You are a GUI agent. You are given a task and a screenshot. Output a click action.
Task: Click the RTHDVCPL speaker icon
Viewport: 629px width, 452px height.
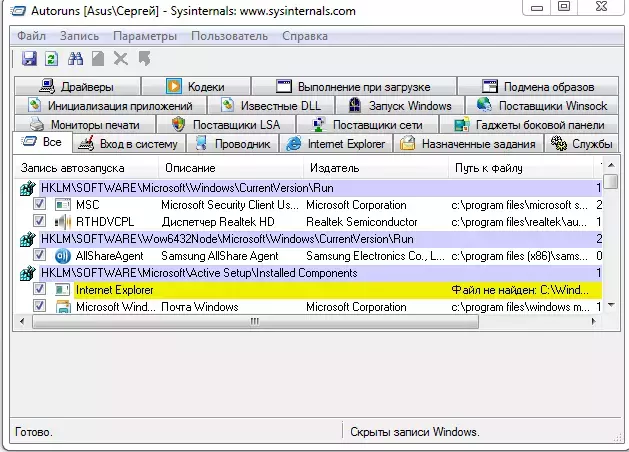tap(63, 222)
